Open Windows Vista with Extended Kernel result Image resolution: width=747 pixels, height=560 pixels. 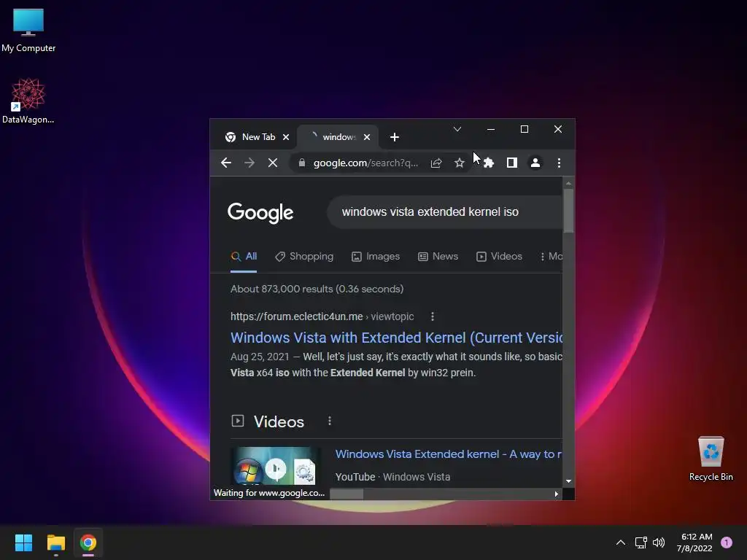click(396, 338)
